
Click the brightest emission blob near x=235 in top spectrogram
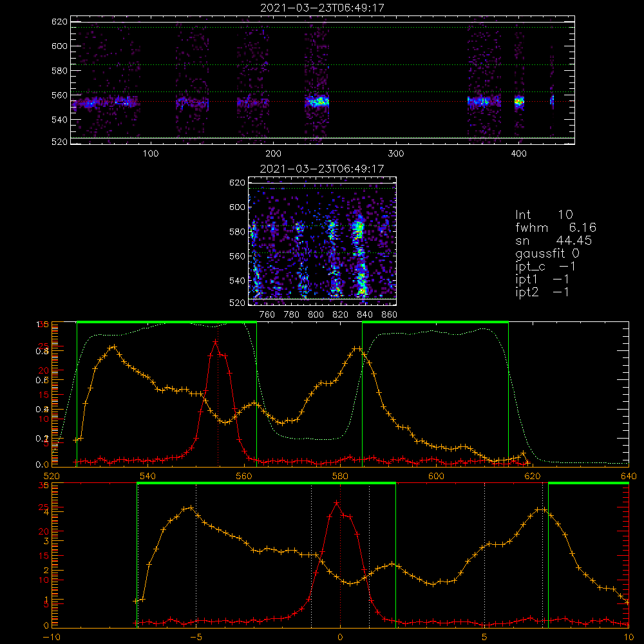317,101
